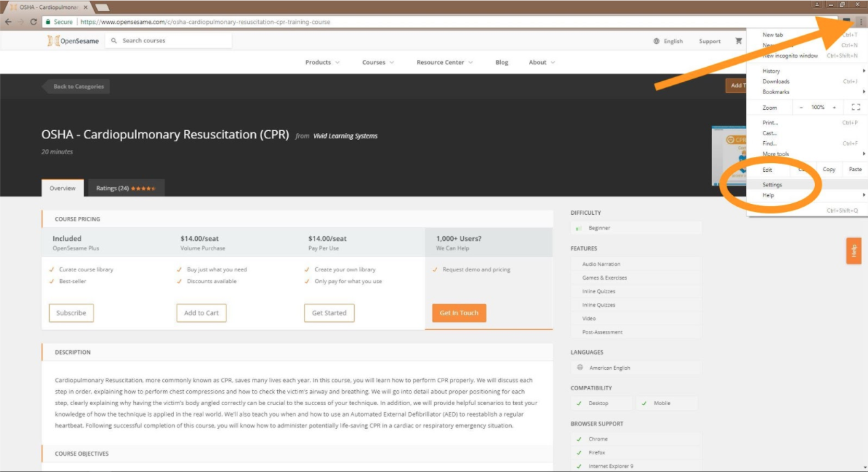Expand the Courses dropdown
This screenshot has height=472, width=868.
coord(378,62)
